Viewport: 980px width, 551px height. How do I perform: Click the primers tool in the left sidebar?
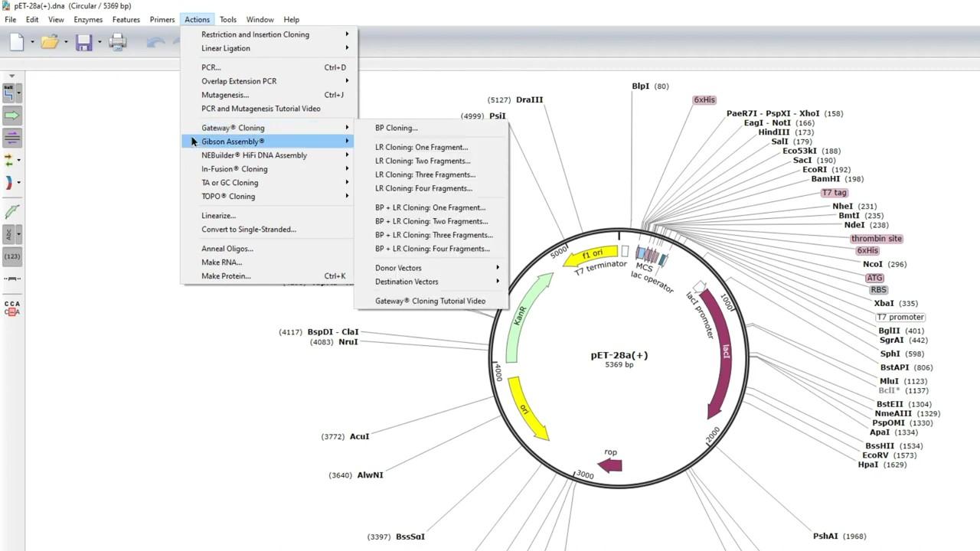click(x=11, y=158)
